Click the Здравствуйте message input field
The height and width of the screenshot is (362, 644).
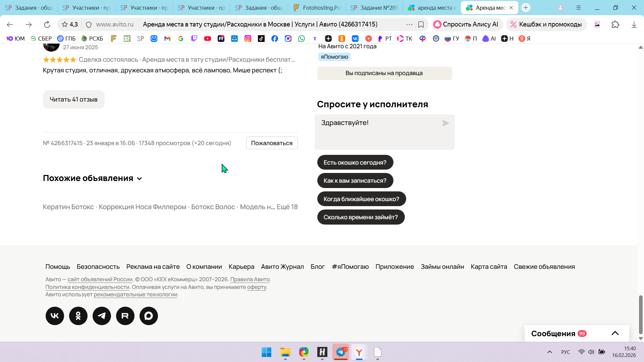(376, 132)
